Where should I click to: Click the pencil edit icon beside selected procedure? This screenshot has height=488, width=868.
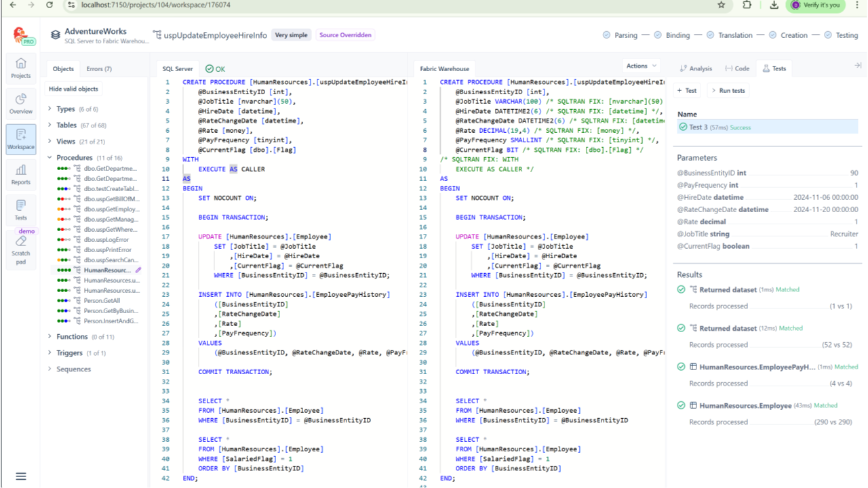138,270
